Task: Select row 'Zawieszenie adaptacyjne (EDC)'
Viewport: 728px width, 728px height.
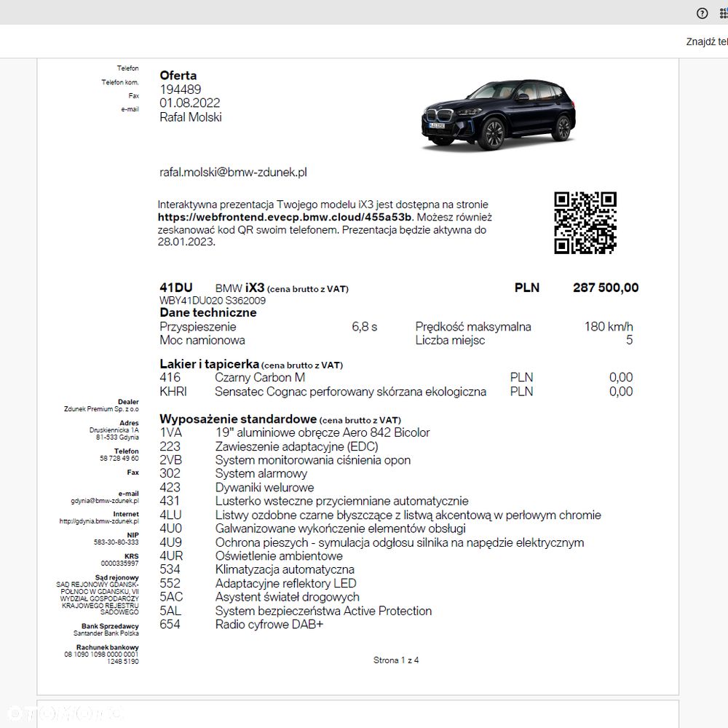Action: tap(297, 447)
